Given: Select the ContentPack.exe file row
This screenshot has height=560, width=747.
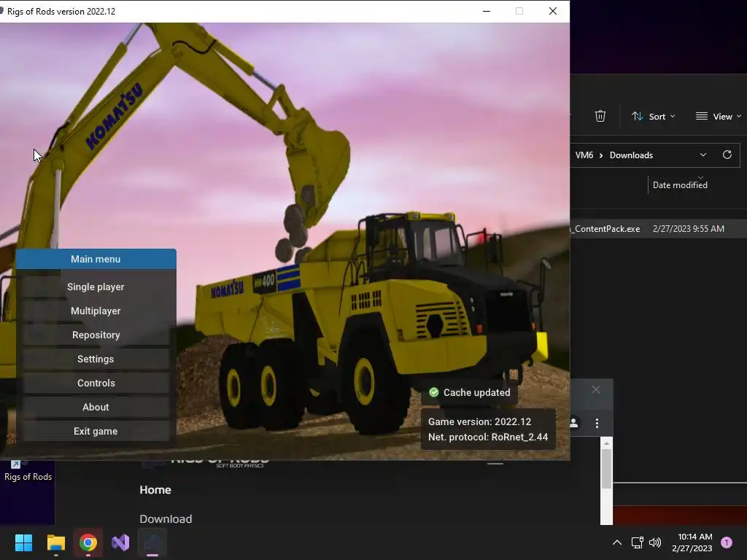Looking at the screenshot, I should tap(659, 228).
